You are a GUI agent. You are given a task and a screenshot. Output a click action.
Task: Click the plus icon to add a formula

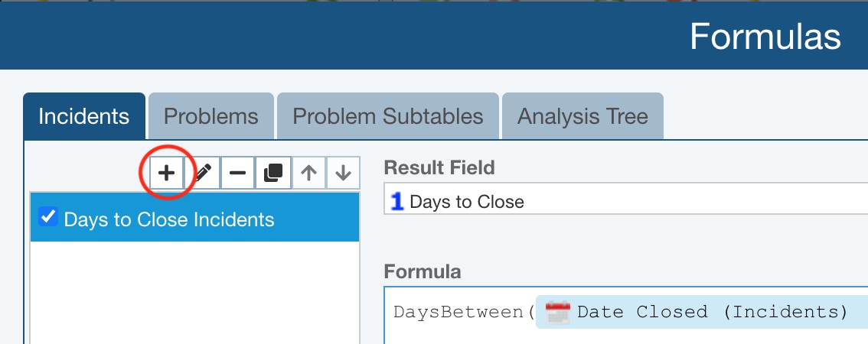[x=166, y=174]
